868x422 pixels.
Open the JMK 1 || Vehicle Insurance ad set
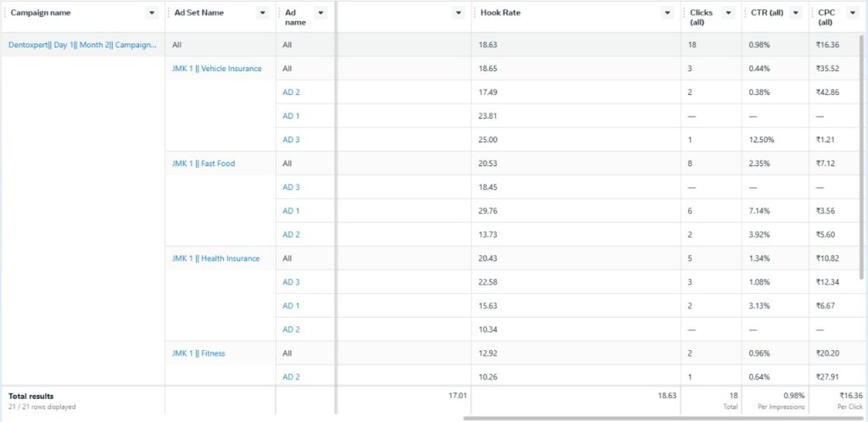216,69
